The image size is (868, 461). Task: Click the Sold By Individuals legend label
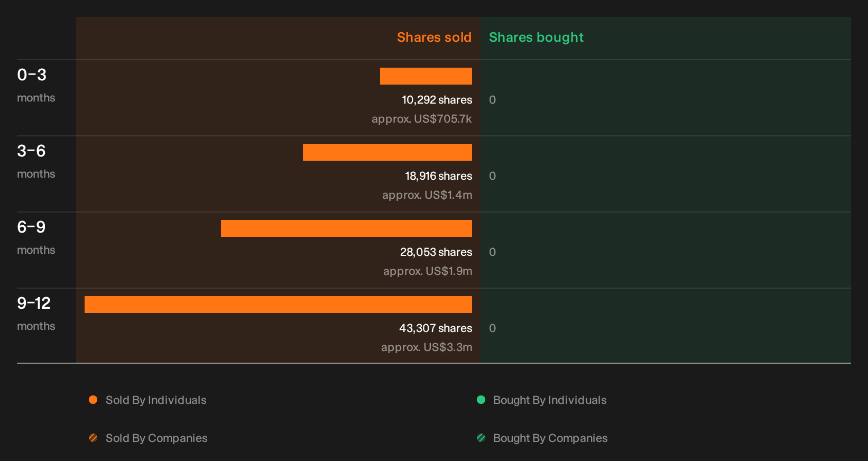(156, 400)
